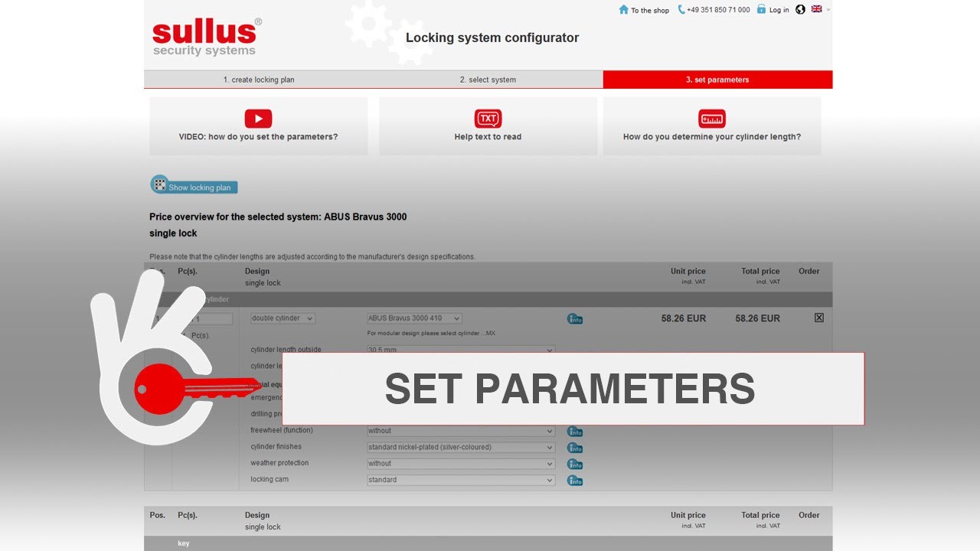
Task: Open the locking cam dropdown
Action: pyautogui.click(x=461, y=480)
